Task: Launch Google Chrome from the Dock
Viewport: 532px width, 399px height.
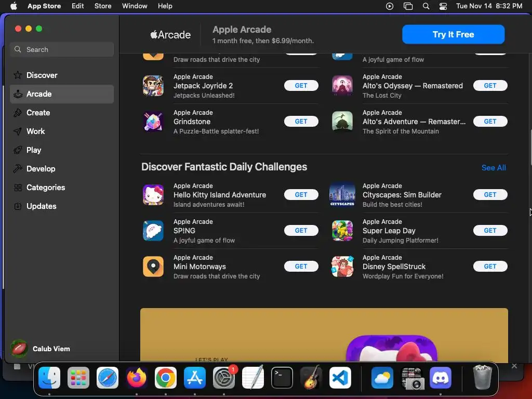Action: pos(166,378)
